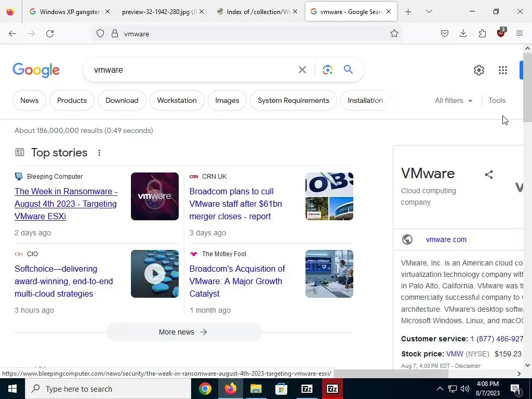Open Google apps grid

(x=503, y=70)
